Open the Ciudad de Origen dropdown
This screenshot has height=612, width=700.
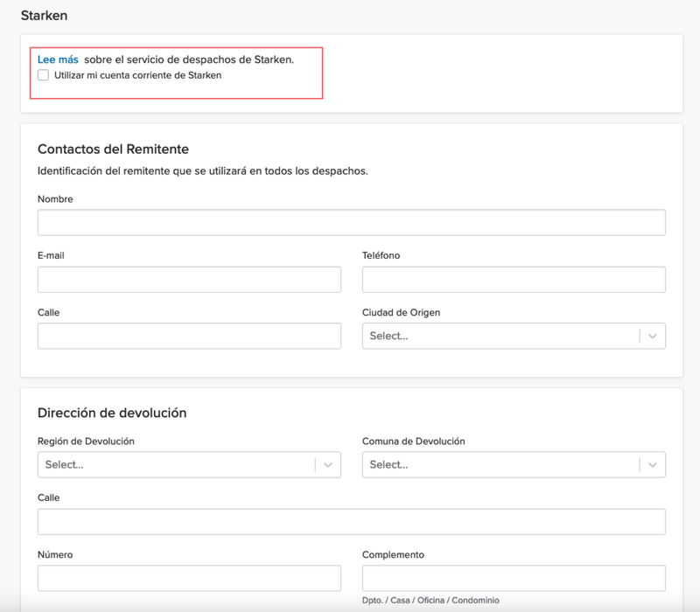(x=514, y=336)
